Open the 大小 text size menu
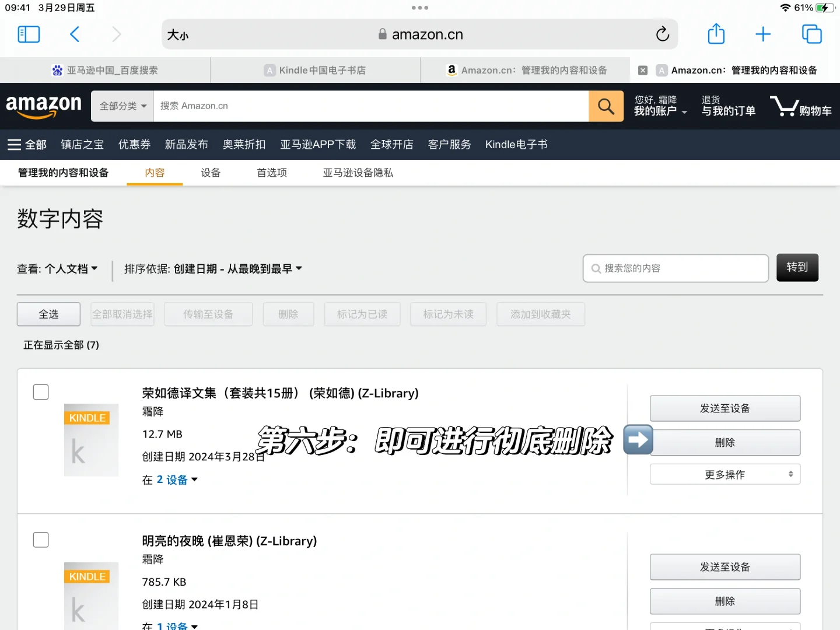 pyautogui.click(x=178, y=35)
